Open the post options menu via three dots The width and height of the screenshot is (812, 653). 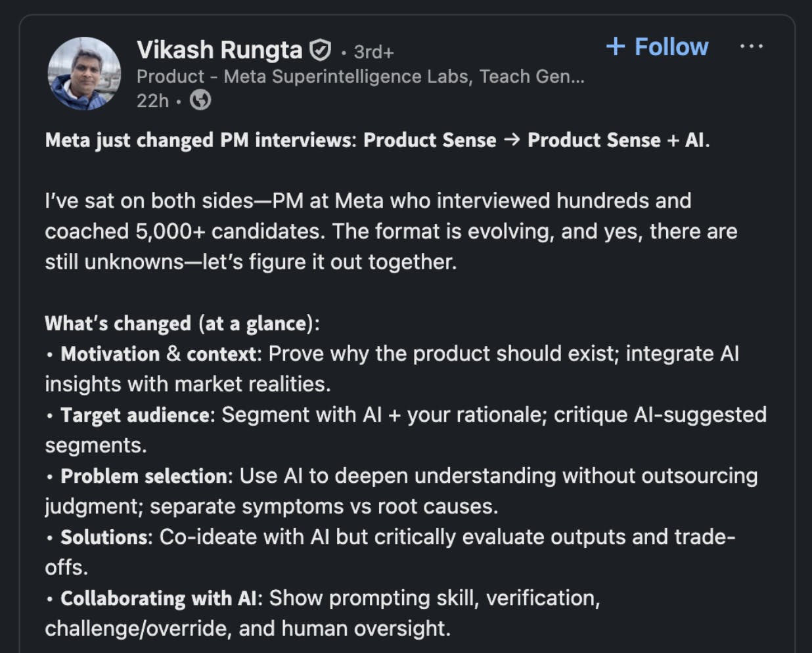750,46
